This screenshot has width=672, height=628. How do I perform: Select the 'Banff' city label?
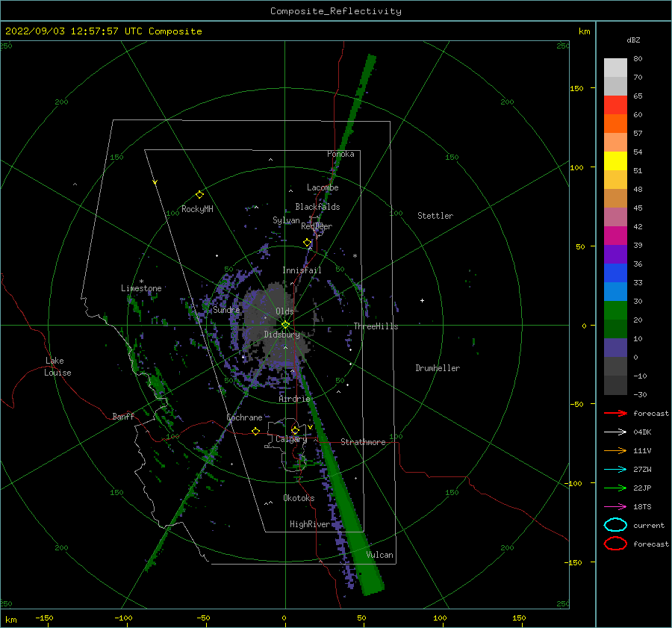click(123, 416)
